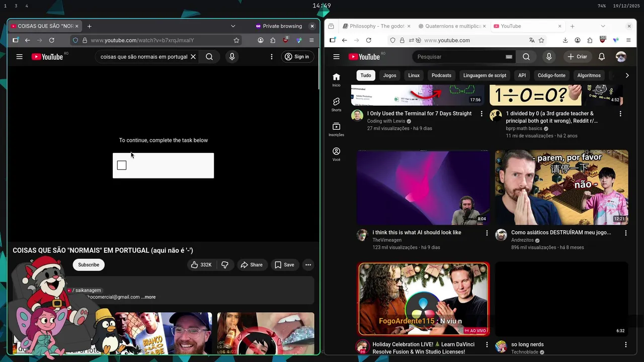Screen dimensions: 644x362
Task: Open Você section in sidebar
Action: pos(336,154)
